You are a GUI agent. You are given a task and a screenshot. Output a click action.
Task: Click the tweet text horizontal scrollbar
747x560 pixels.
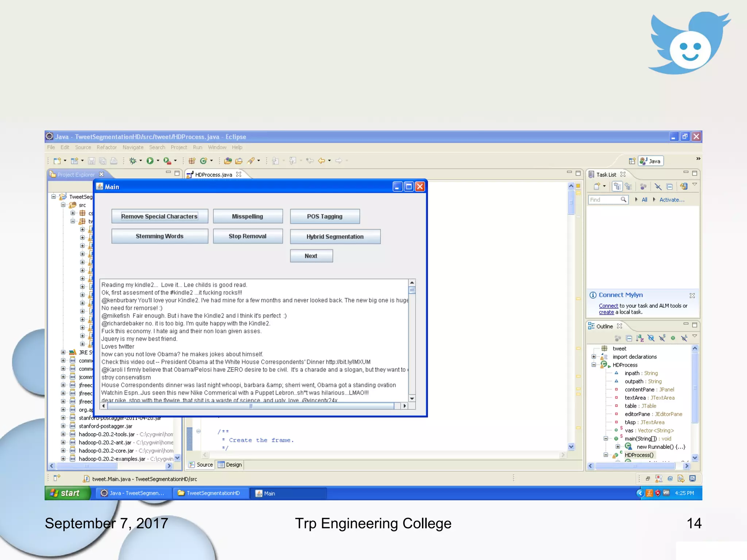click(250, 406)
